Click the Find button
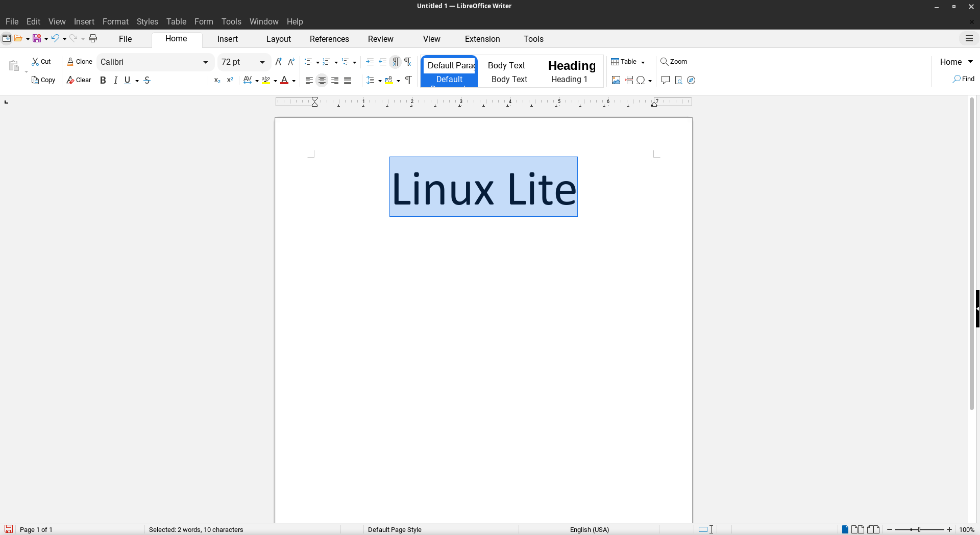The width and height of the screenshot is (980, 535). pyautogui.click(x=963, y=79)
